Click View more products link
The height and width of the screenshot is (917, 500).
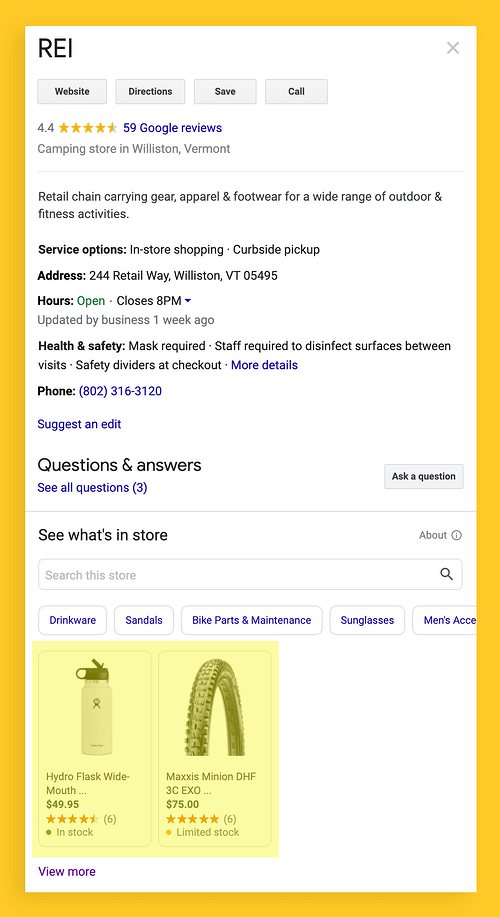67,871
